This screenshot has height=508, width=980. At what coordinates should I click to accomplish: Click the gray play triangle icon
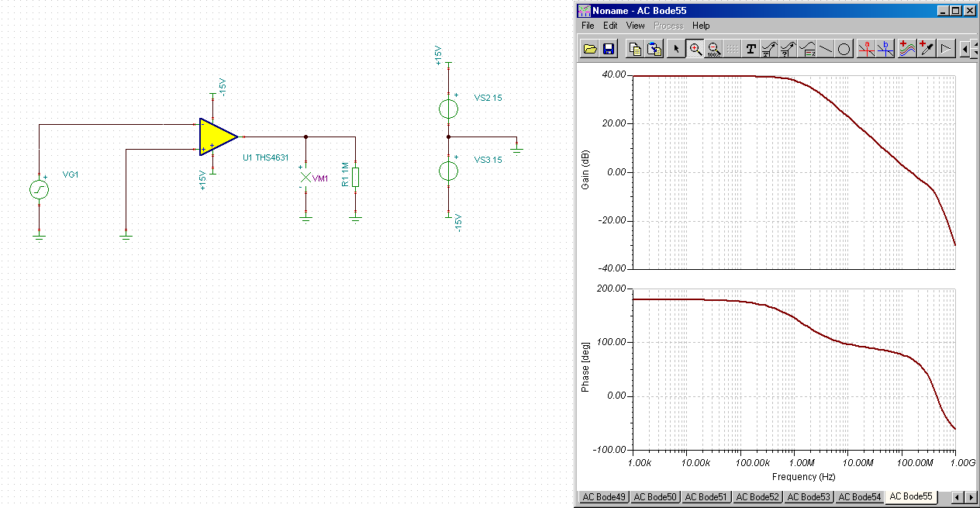[945, 49]
